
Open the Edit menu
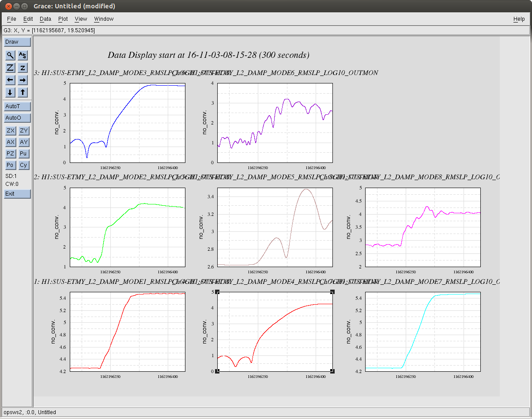(x=28, y=19)
